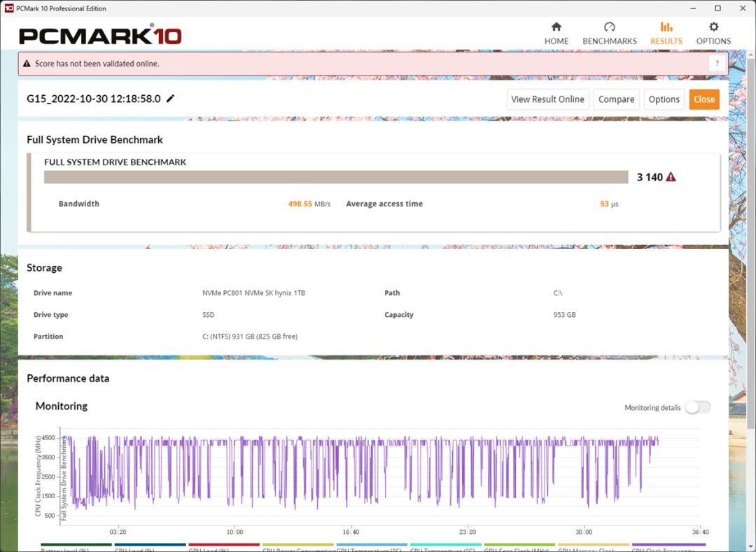The width and height of the screenshot is (756, 552).
Task: Click the SSD drive type value
Action: pyautogui.click(x=209, y=315)
